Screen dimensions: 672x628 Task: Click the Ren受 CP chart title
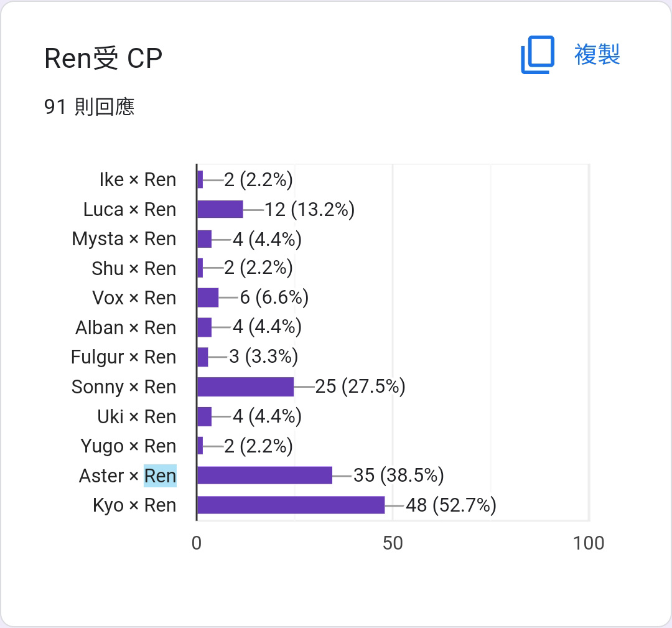[x=103, y=59]
